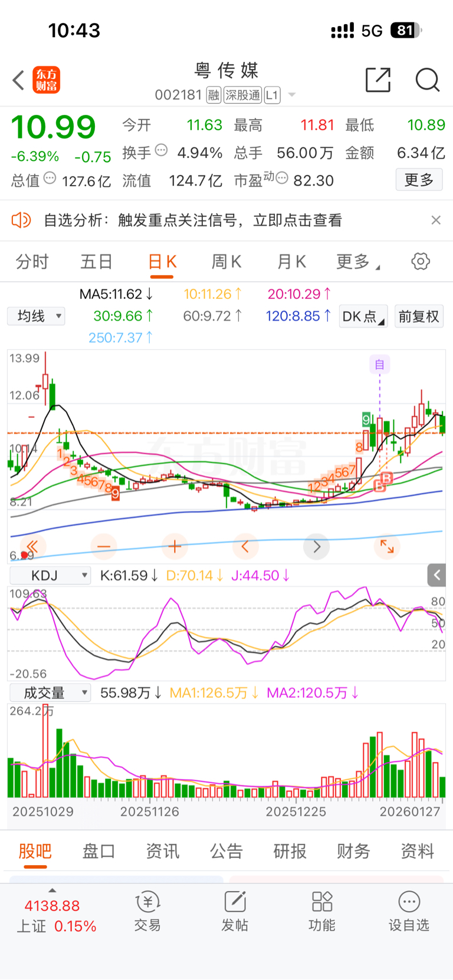Change the 前复权 adjustment option

pos(419,316)
